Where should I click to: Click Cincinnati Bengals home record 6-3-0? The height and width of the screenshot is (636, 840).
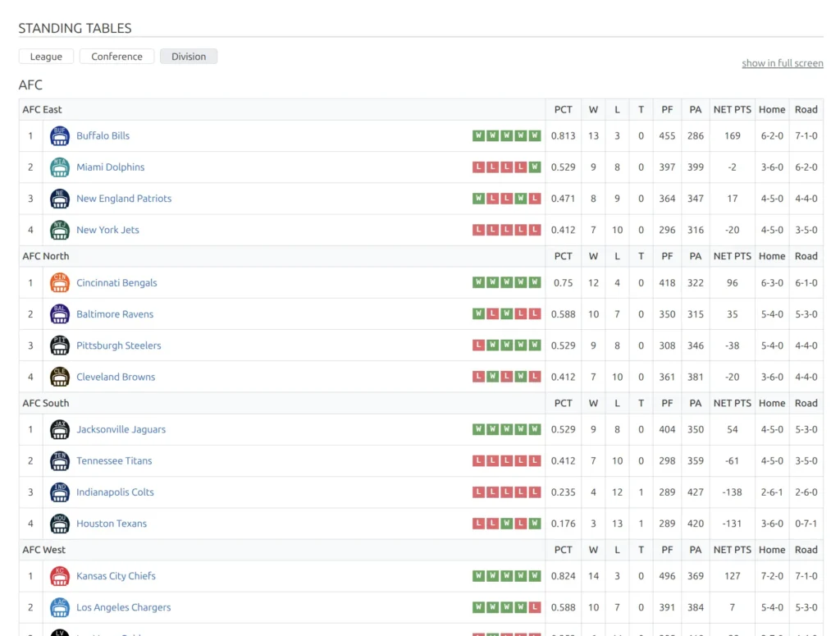point(772,282)
